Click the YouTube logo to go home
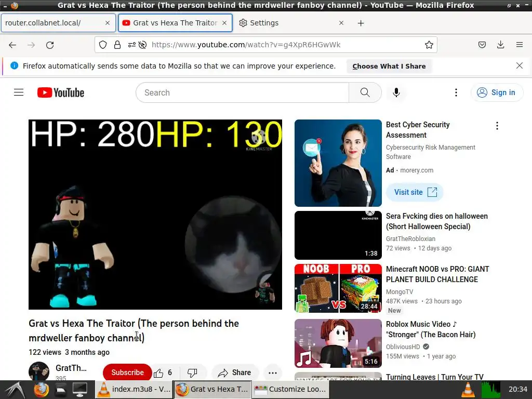Screen dimensions: 532x399 coord(61,92)
